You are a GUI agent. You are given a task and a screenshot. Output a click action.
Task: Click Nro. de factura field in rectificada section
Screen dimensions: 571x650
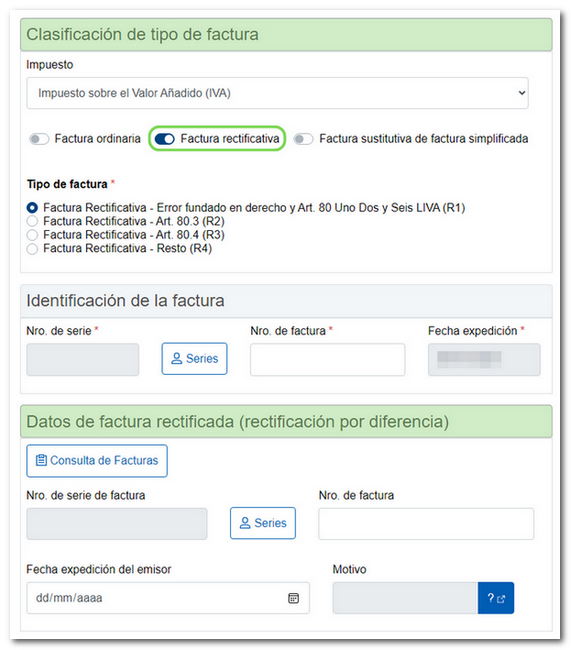(426, 524)
